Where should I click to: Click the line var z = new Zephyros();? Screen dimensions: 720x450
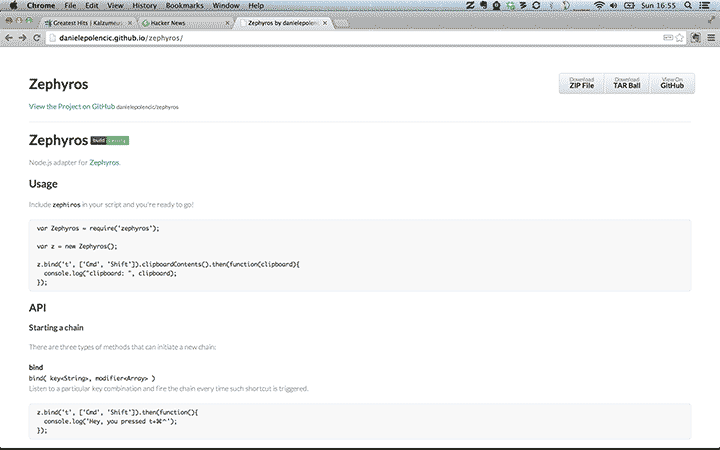[77, 246]
